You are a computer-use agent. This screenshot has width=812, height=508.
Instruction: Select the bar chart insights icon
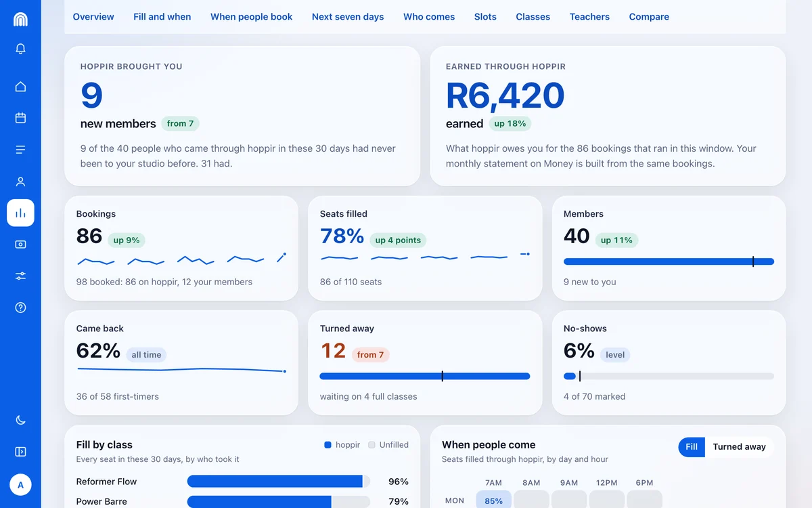pyautogui.click(x=20, y=213)
